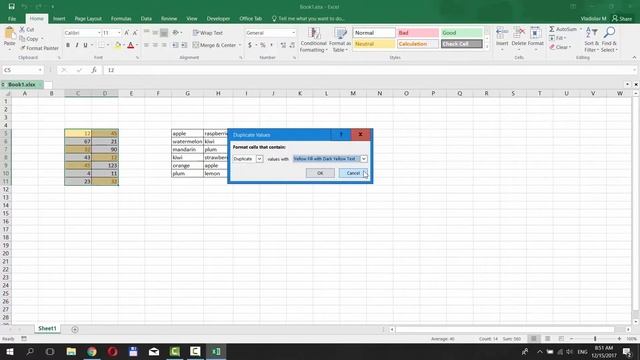Select the Bottom Align icon
640x360 pixels.
coord(164,33)
